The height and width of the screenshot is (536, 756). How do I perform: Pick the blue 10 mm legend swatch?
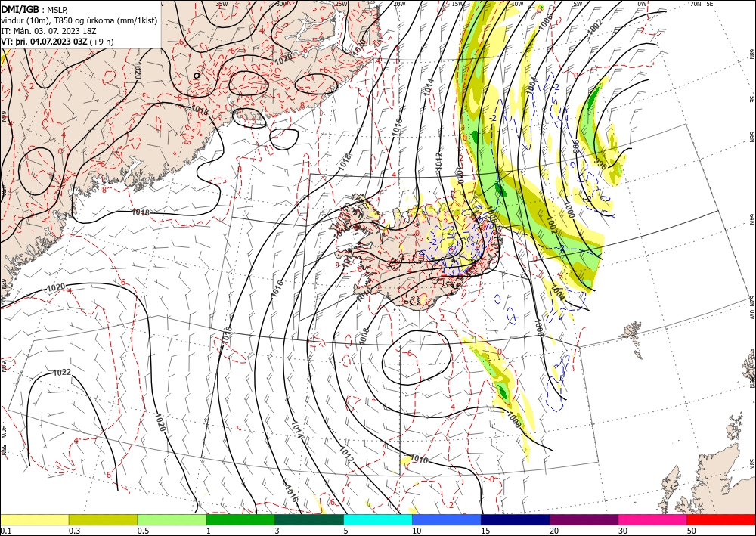[x=447, y=519]
